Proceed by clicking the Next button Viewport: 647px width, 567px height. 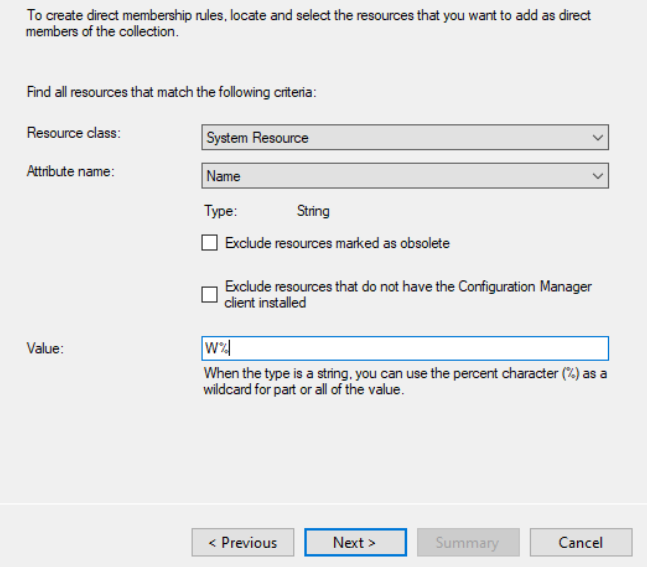point(355,542)
